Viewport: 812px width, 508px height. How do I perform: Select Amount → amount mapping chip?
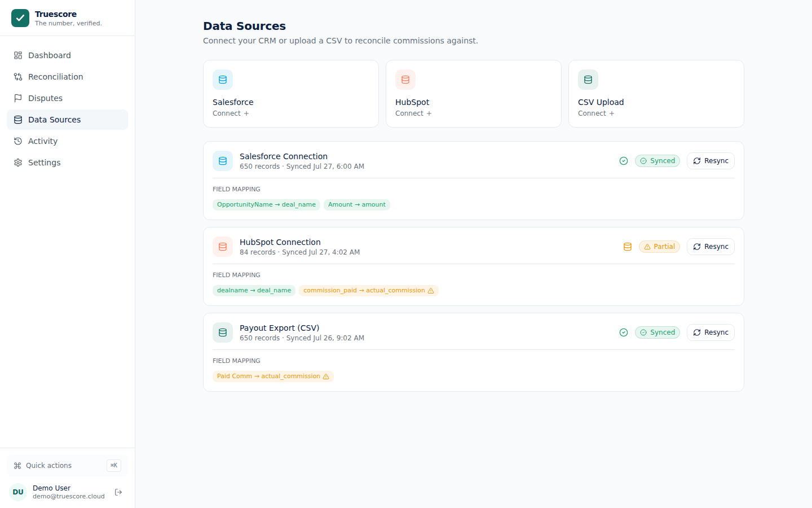[x=357, y=205]
